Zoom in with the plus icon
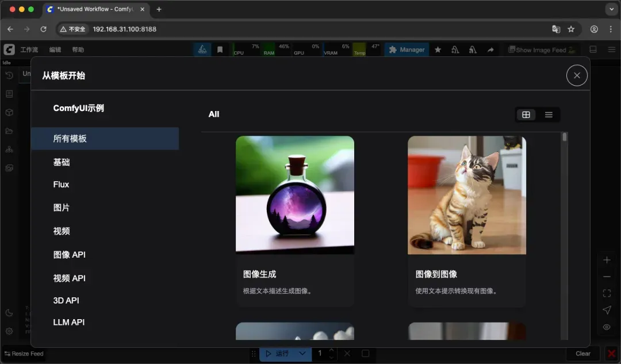 [607, 260]
